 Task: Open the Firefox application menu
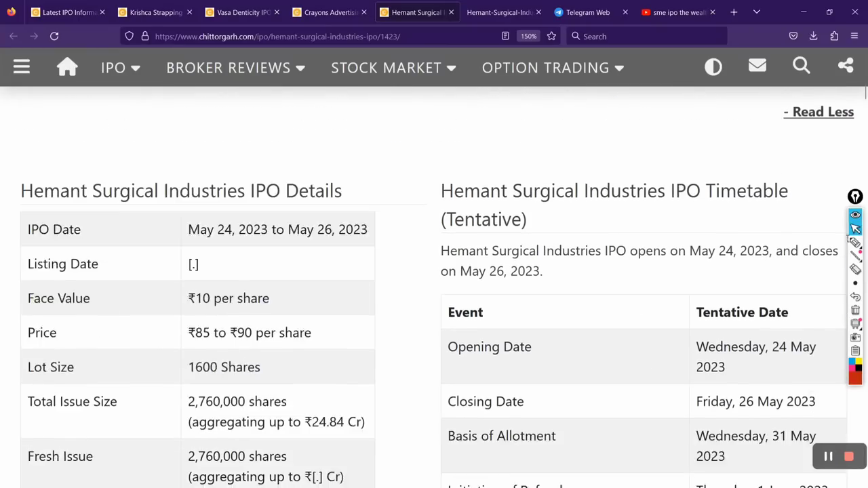pyautogui.click(x=854, y=36)
